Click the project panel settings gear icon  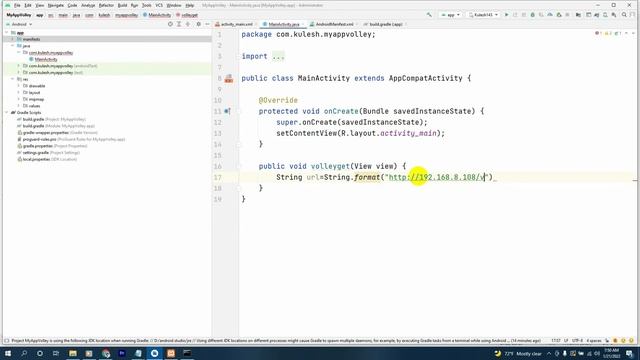[198, 24]
